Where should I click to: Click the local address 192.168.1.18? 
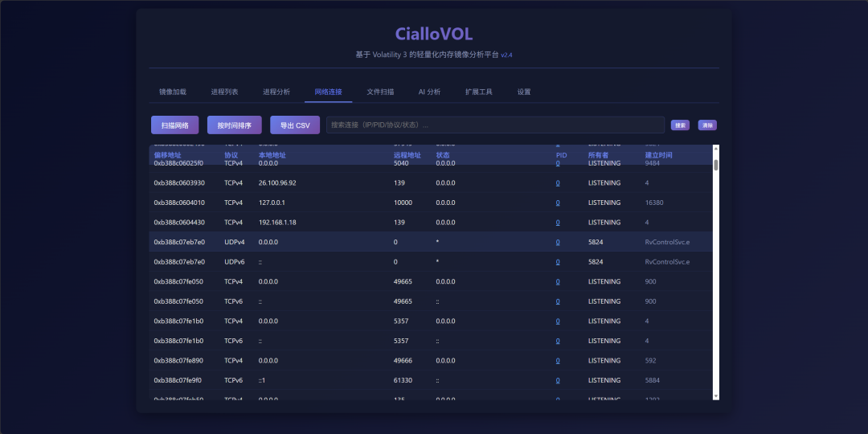coord(277,223)
